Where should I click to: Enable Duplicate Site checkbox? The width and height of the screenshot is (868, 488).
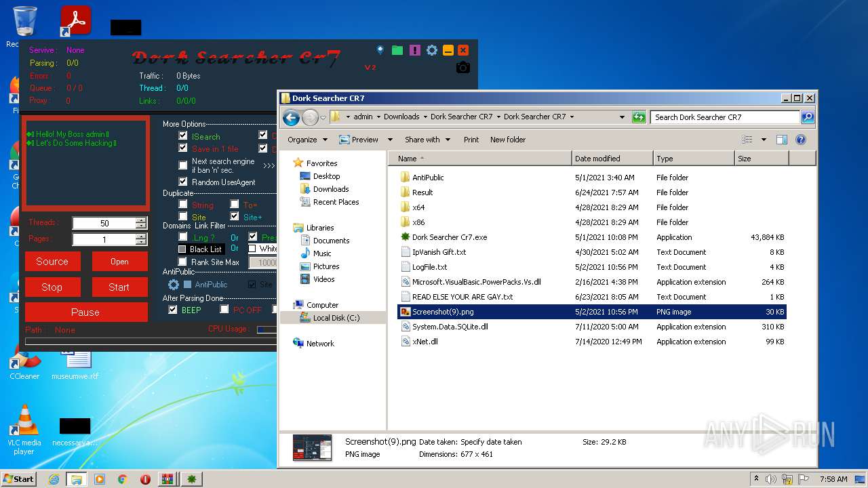point(183,216)
